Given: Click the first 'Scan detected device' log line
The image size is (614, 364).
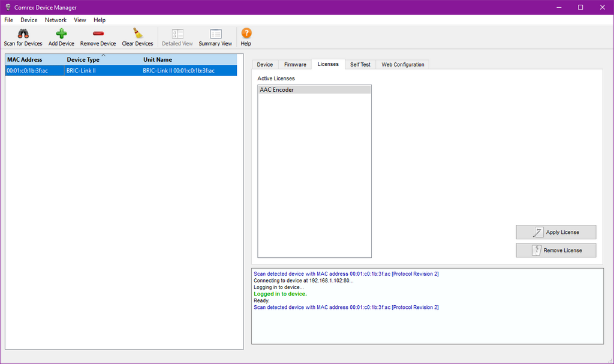Looking at the screenshot, I should point(346,274).
